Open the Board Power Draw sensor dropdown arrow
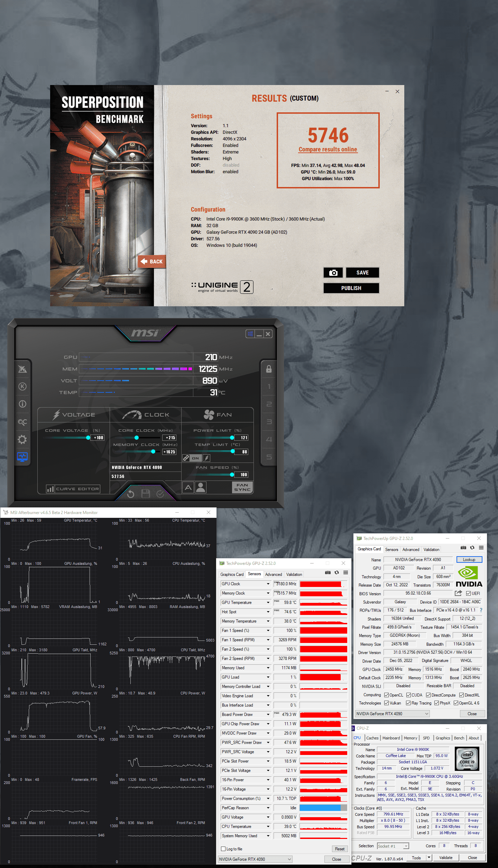The width and height of the screenshot is (498, 868). pyautogui.click(x=268, y=715)
